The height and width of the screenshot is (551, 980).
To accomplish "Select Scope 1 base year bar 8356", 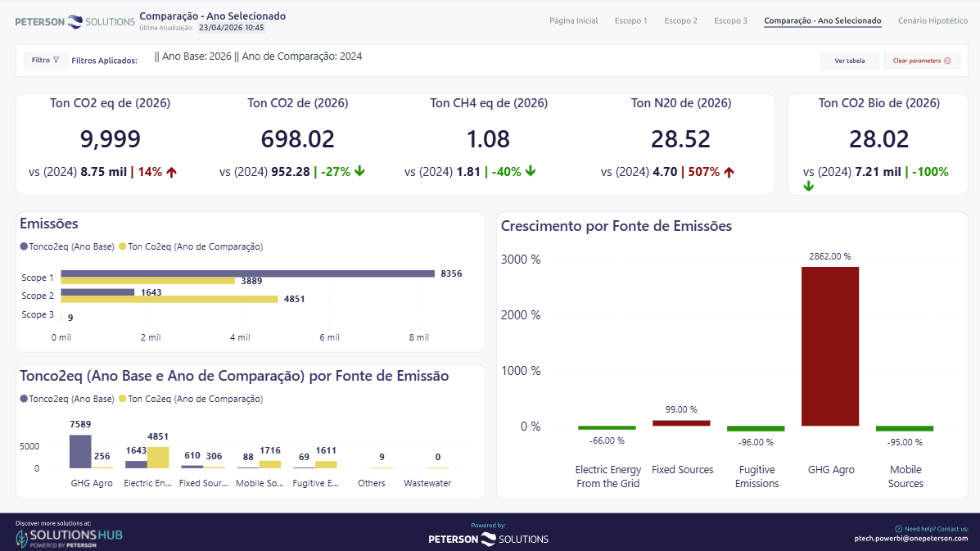I will pyautogui.click(x=247, y=273).
